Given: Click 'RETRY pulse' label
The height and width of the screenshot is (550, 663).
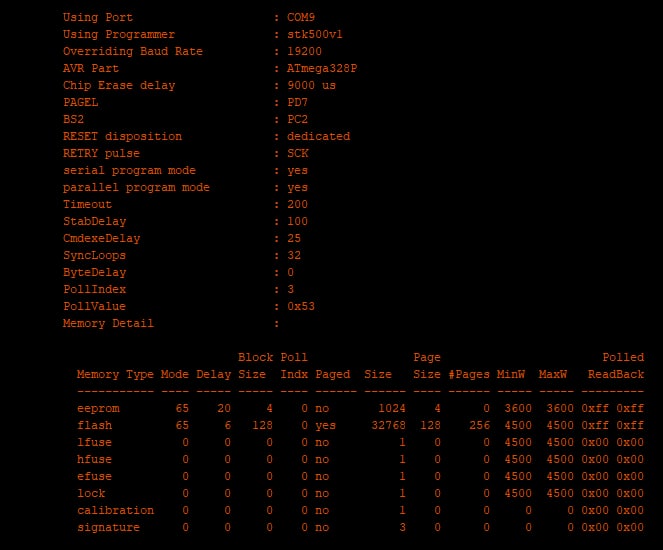Looking at the screenshot, I should coord(101,153).
